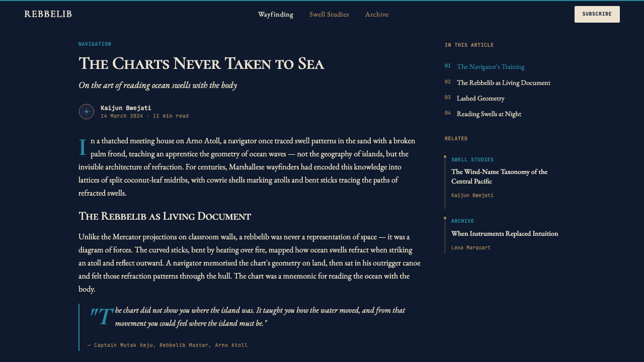Screen dimensions: 644x362
Task: Open the Archive navigation link
Action: [377, 15]
